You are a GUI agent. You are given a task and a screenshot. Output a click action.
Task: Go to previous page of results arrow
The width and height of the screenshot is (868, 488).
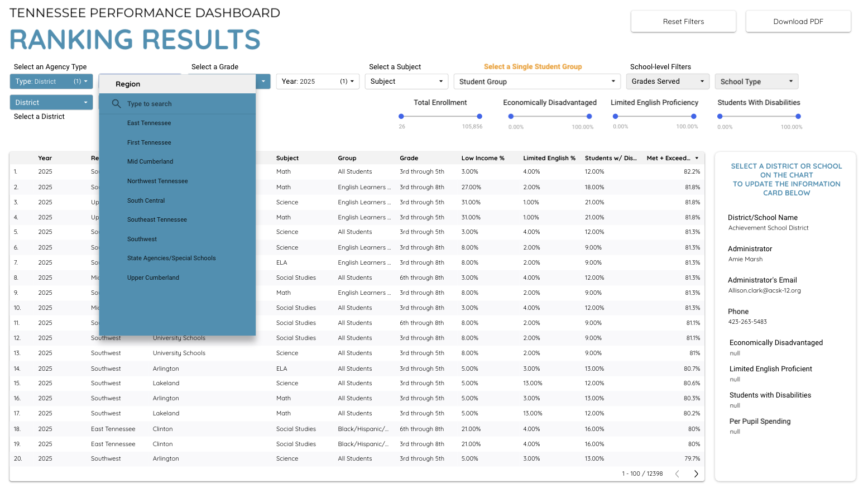(677, 473)
